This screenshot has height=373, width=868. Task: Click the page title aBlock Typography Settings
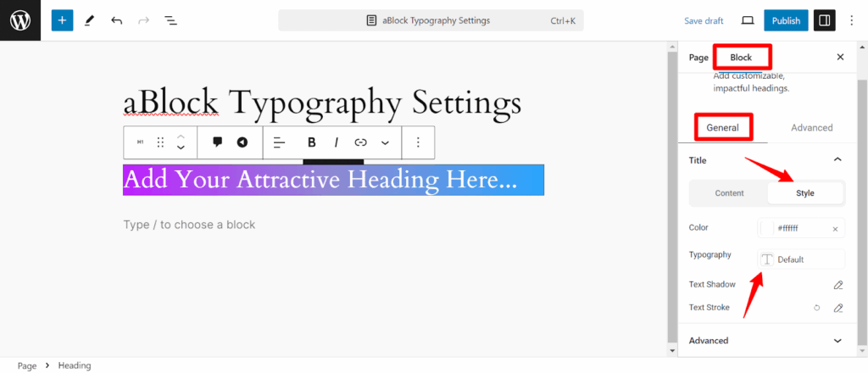[x=322, y=103]
